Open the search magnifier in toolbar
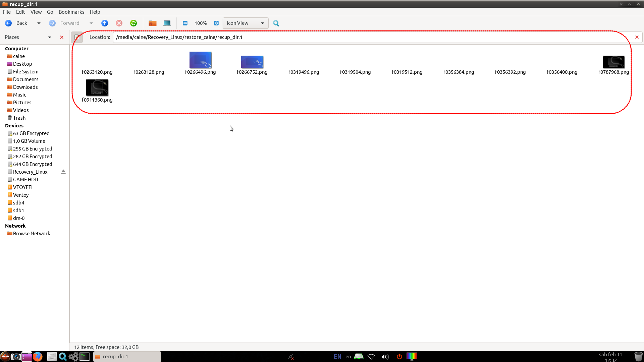644x362 pixels. 276,23
